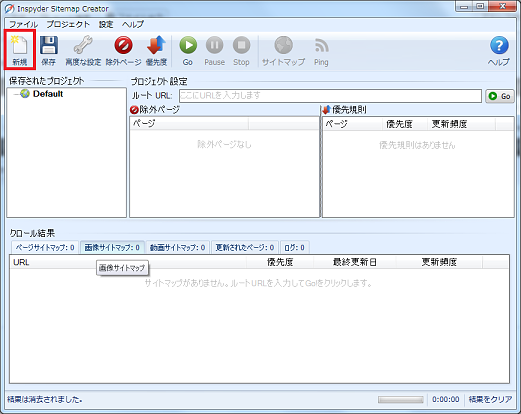Image resolution: width=521 pixels, height=414 pixels.
Task: Start crawl with green Go toolbar icon
Action: coord(188,50)
